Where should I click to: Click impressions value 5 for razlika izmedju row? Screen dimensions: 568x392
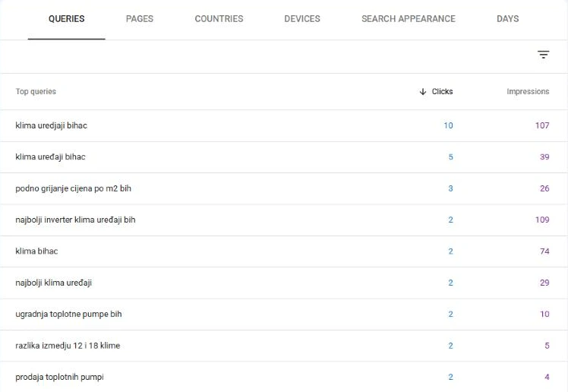coord(547,346)
